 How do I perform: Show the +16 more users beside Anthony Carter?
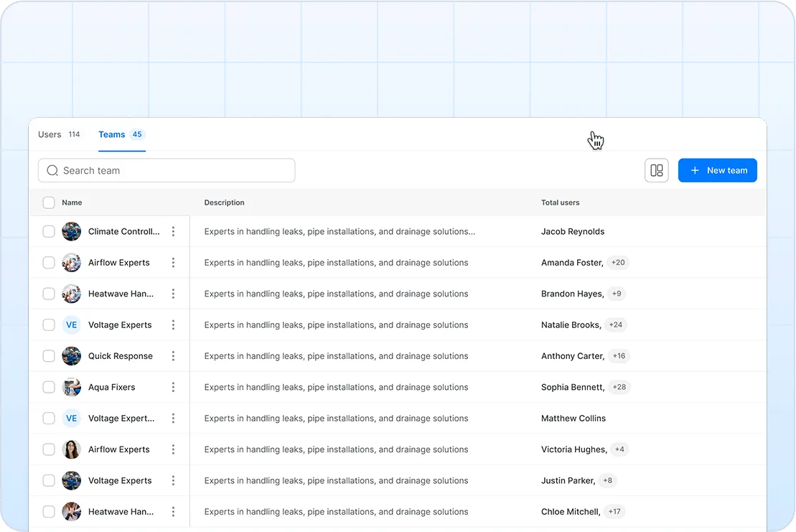[619, 356]
